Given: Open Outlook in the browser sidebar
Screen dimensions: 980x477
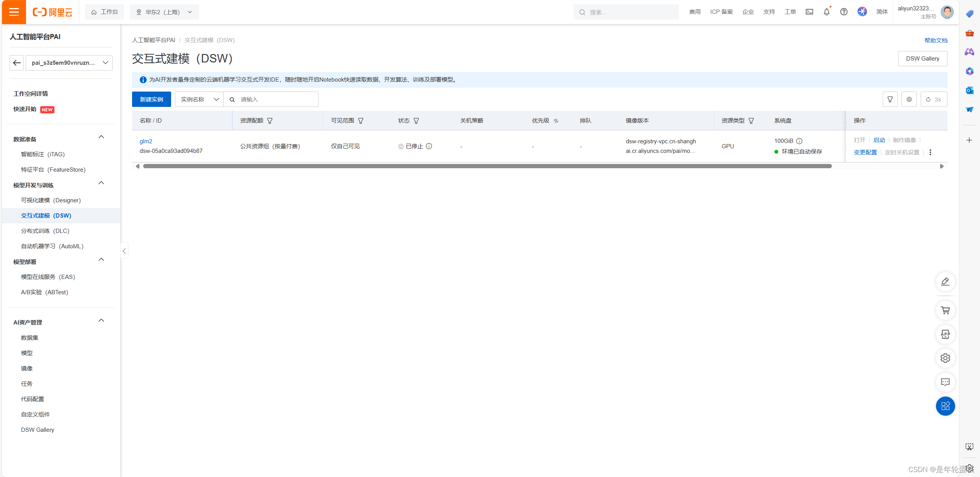Looking at the screenshot, I should click(969, 90).
